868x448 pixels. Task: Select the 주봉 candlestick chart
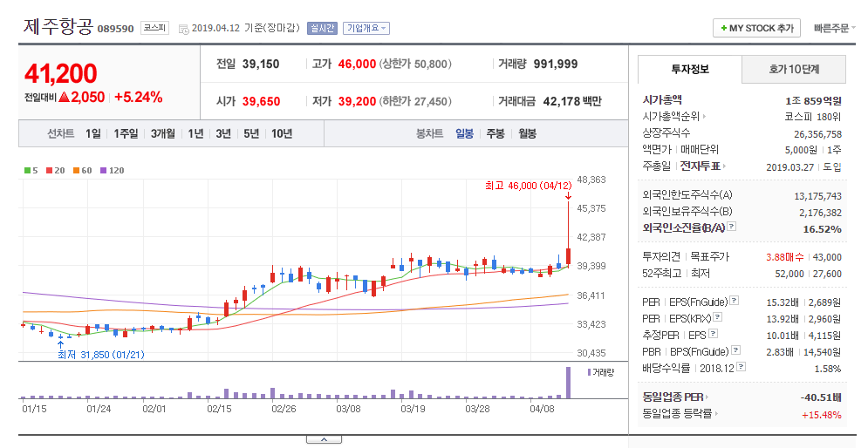coord(496,134)
